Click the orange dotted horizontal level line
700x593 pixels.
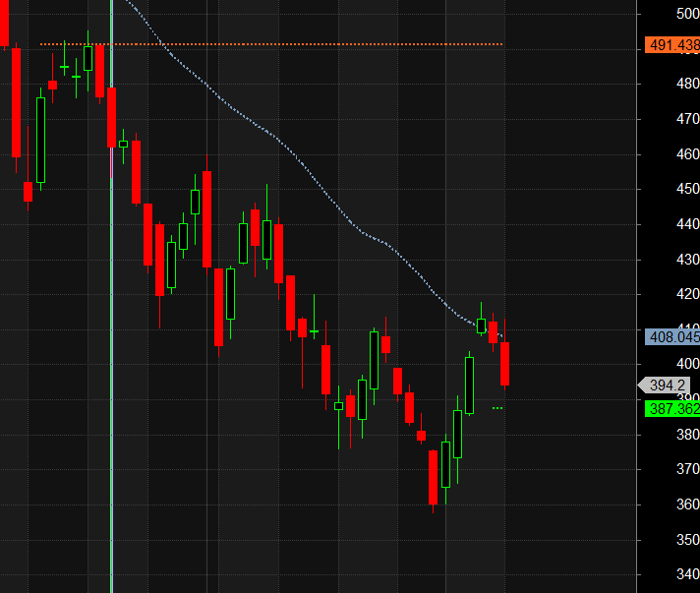[295, 44]
